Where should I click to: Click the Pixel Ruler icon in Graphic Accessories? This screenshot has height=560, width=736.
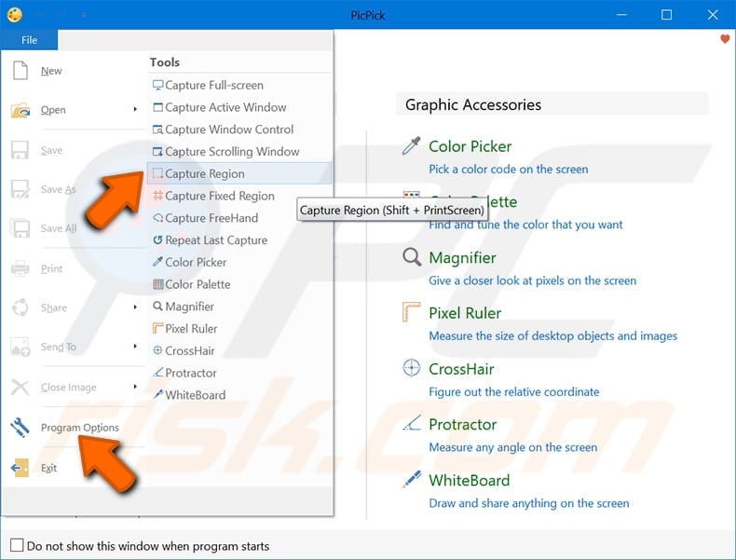[x=412, y=312]
